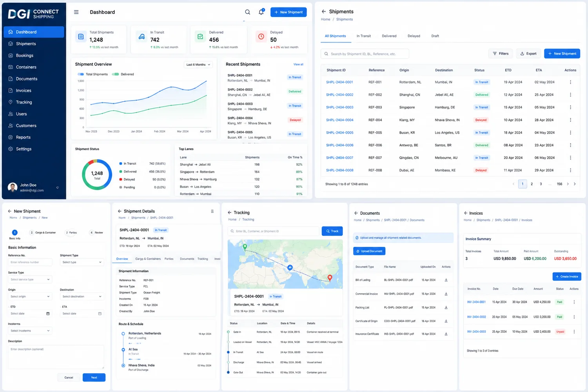Open the hamburger menu next to Dashboard
588x392 pixels.
tap(76, 12)
